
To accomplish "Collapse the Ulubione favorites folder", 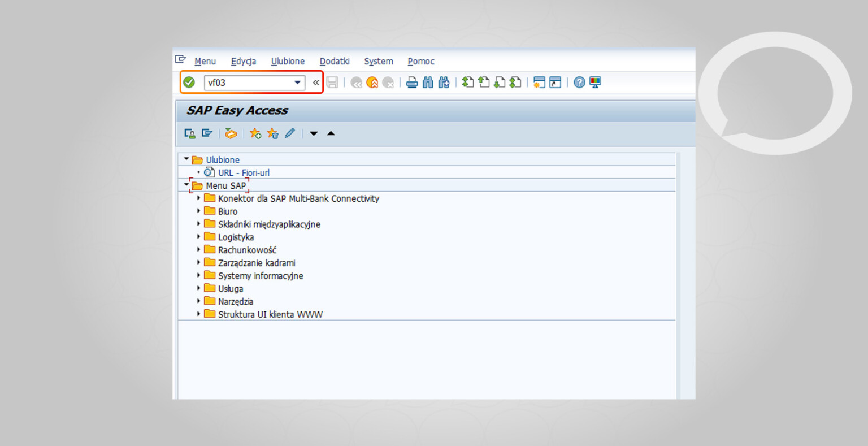I will [x=186, y=159].
